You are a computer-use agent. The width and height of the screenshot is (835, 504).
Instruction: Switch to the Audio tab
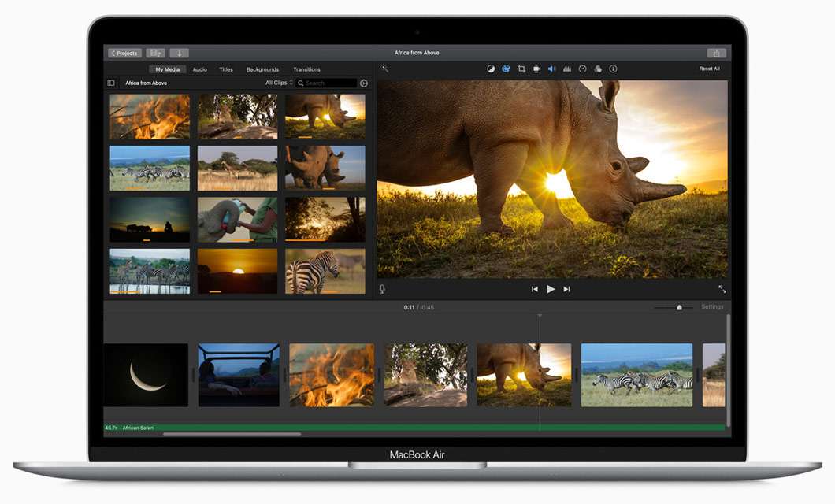(199, 69)
